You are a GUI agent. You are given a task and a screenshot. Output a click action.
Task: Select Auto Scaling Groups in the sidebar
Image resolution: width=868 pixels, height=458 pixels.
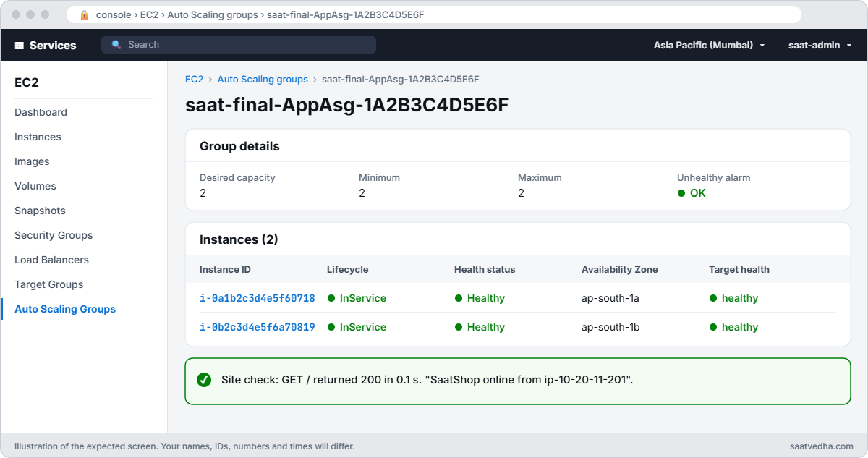click(65, 309)
